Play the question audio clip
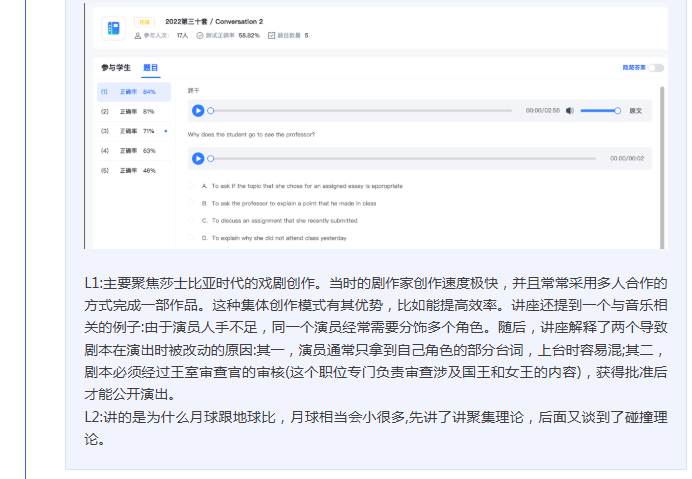The width and height of the screenshot is (692, 479). 198,158
